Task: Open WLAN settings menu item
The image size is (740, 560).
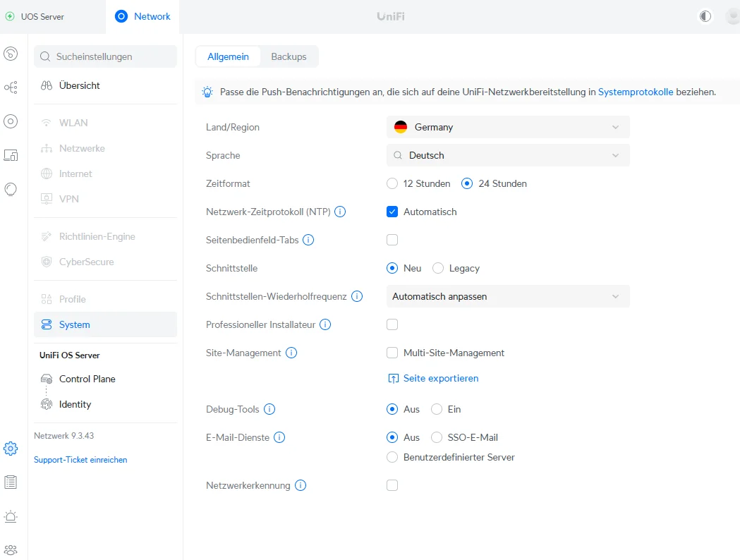Action: [x=105, y=123]
